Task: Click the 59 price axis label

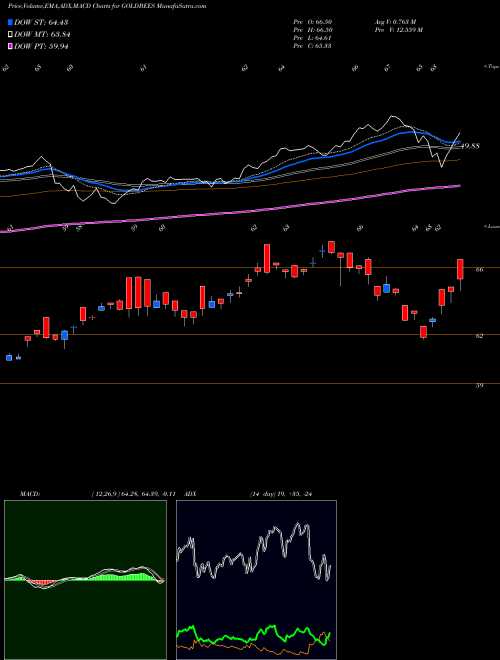Action: point(479,385)
